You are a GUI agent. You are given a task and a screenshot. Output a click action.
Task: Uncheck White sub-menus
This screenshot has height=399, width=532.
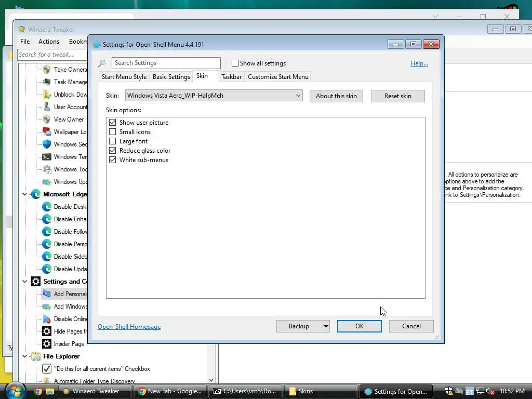112,160
